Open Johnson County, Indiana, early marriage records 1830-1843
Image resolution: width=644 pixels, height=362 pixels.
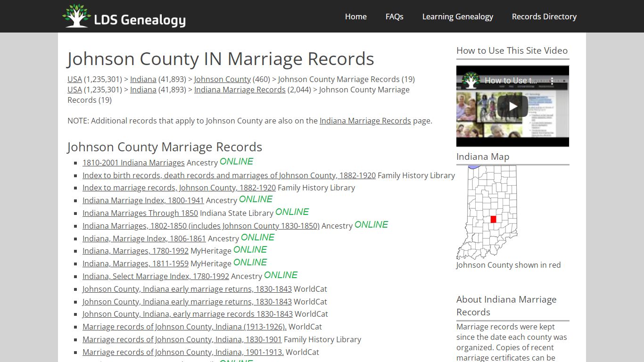click(188, 314)
